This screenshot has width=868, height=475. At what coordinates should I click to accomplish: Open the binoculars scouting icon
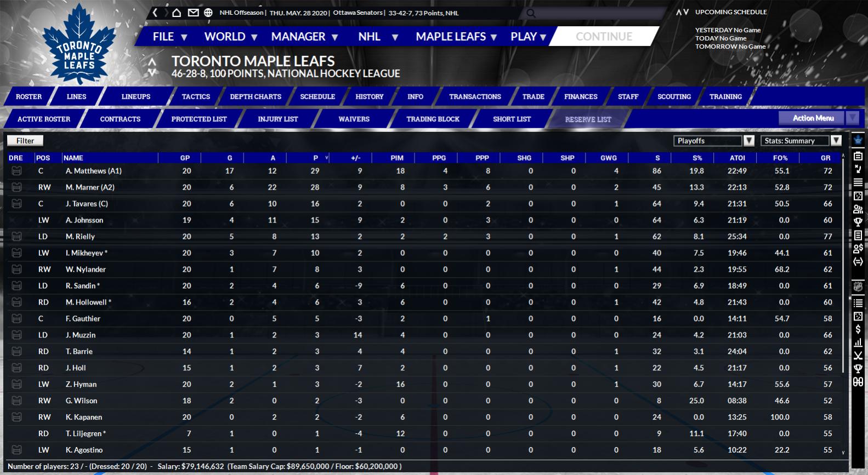(x=858, y=382)
